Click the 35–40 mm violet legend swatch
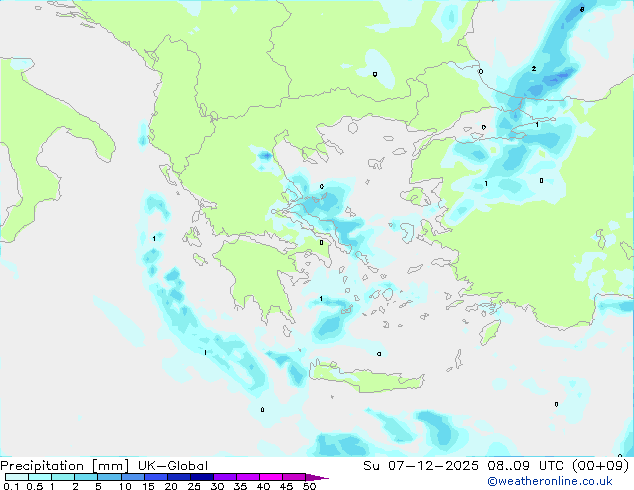This screenshot has width=634, height=490. (248, 477)
